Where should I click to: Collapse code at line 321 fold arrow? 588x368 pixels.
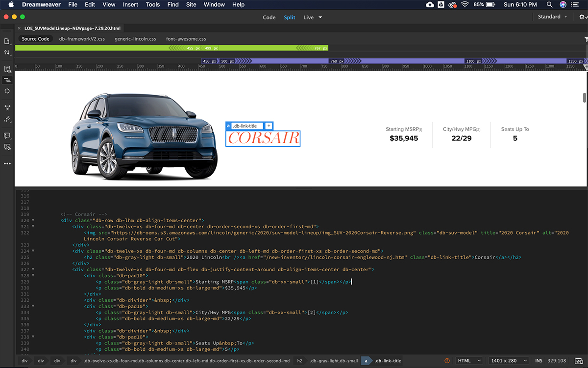point(33,226)
